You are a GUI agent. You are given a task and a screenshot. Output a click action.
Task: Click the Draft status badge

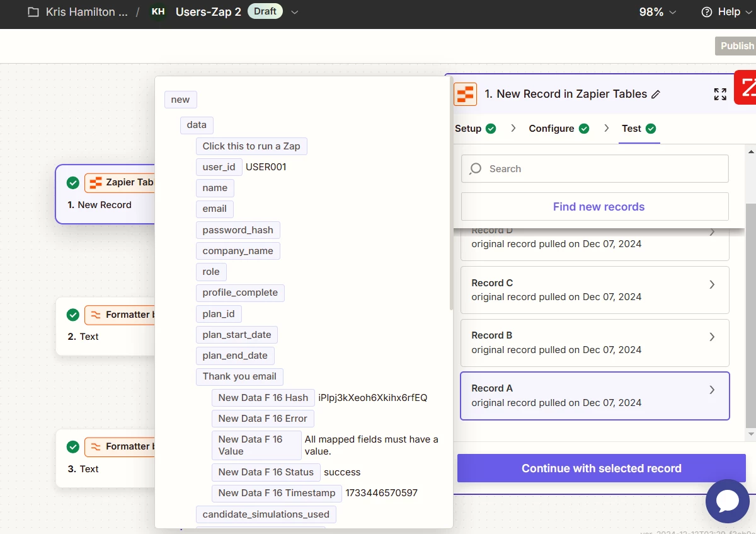265,11
